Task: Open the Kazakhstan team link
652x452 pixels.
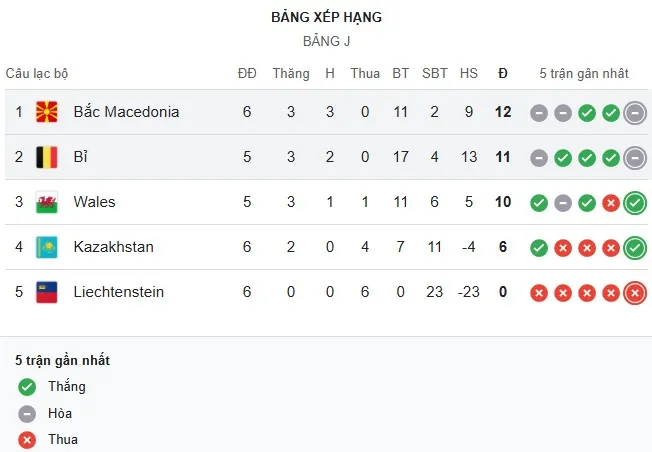Action: [x=113, y=247]
